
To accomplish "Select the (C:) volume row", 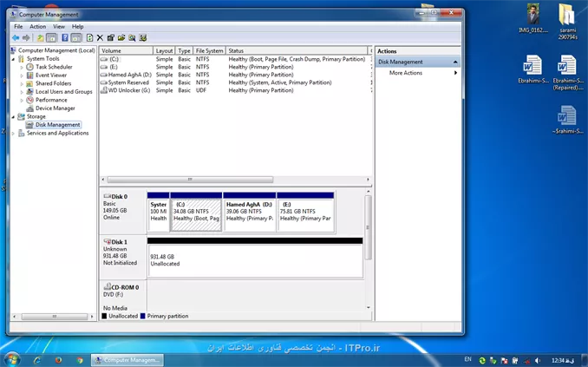I will tap(235, 59).
